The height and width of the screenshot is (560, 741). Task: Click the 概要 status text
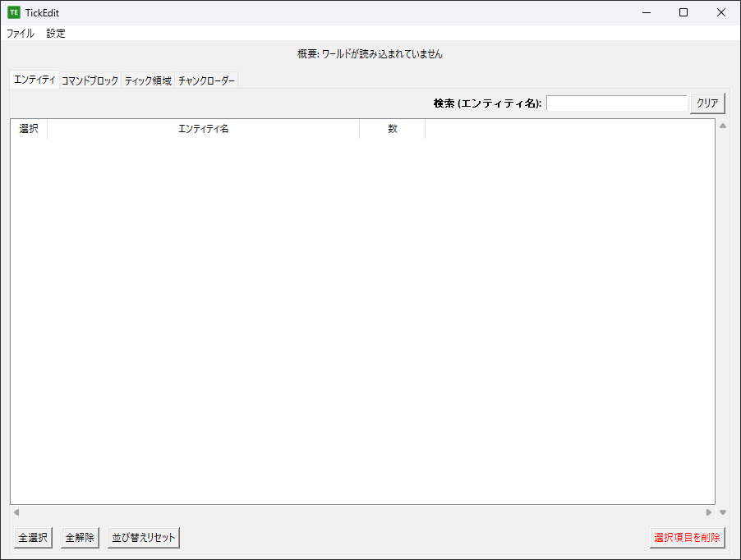point(370,54)
